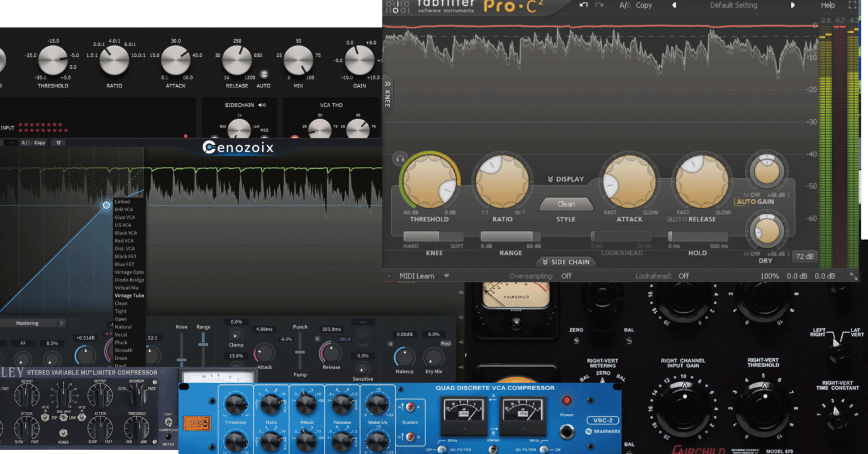Flip the VSC-2 Stereo switch
Viewport: 868px width, 454px height.
493,449
